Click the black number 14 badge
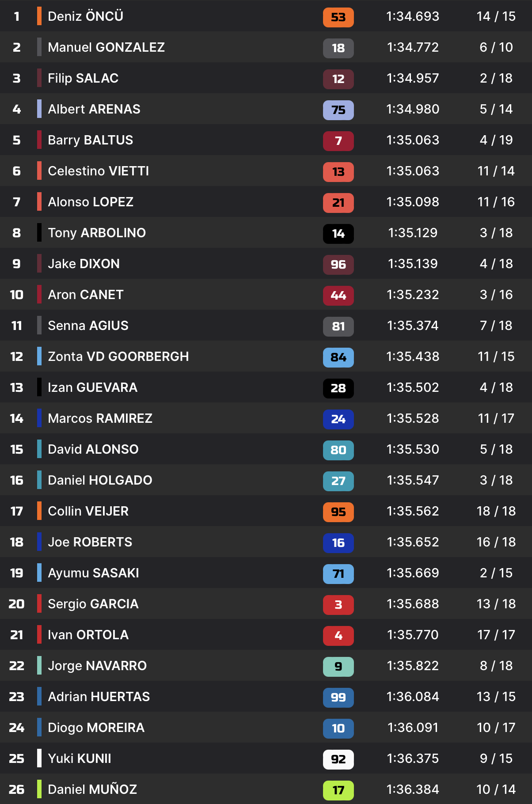This screenshot has height=804, width=532. point(338,234)
